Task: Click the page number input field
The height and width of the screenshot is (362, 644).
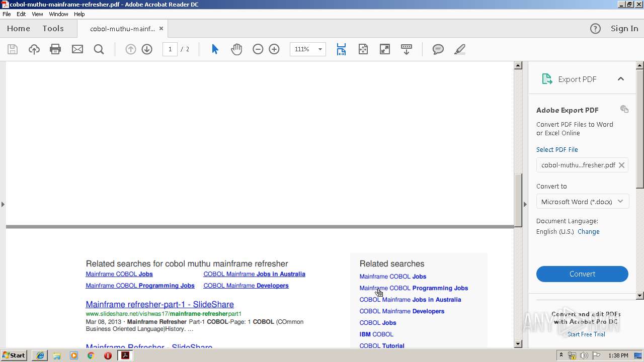Action: pos(170,49)
